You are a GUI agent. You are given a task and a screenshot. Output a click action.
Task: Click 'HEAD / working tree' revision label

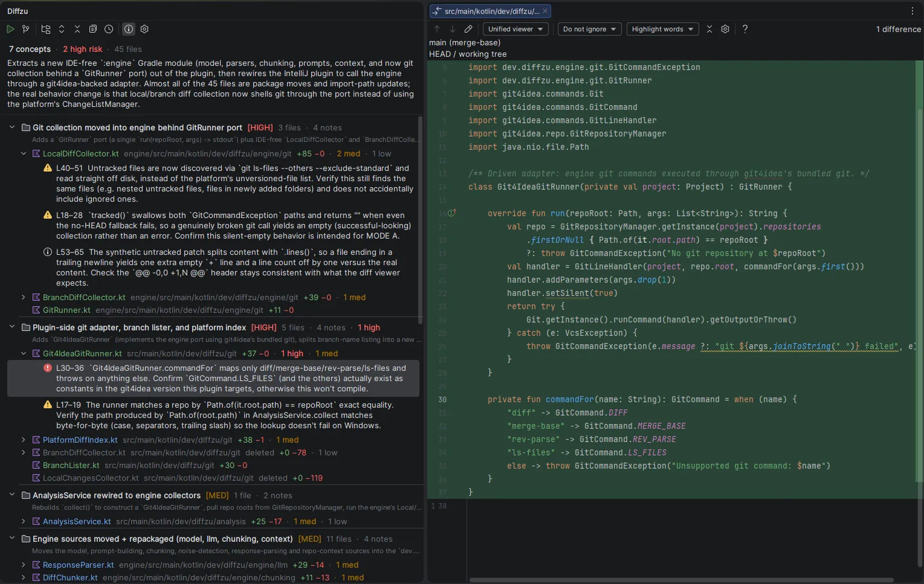point(468,54)
